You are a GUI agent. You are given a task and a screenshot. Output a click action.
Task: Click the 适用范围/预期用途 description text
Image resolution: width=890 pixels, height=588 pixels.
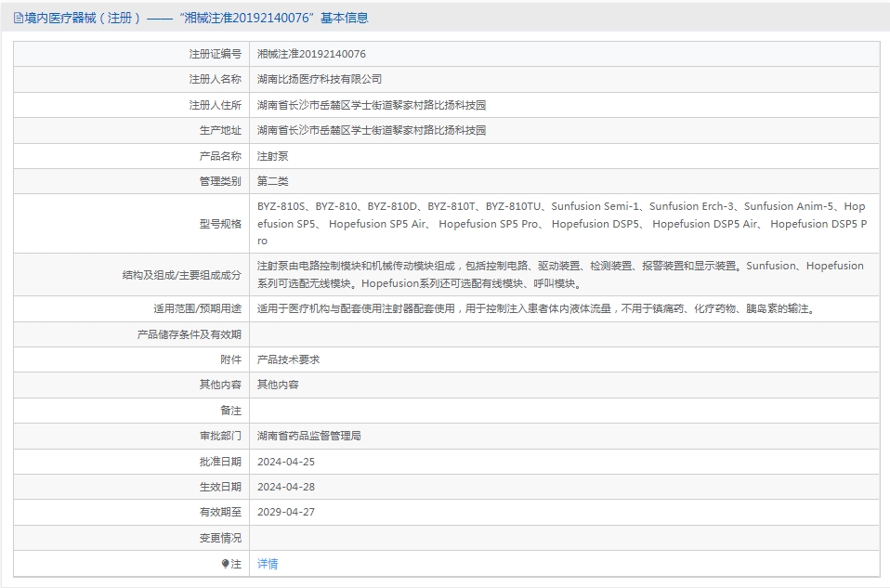[538, 308]
